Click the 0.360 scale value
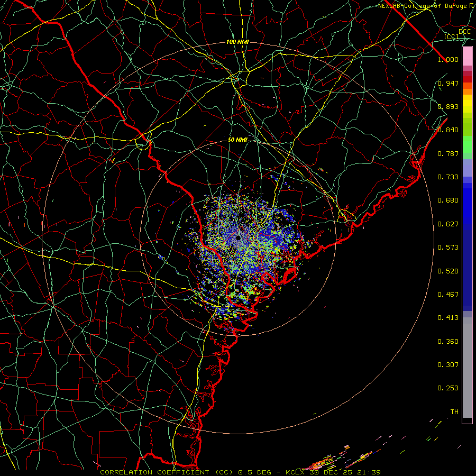 [448, 342]
